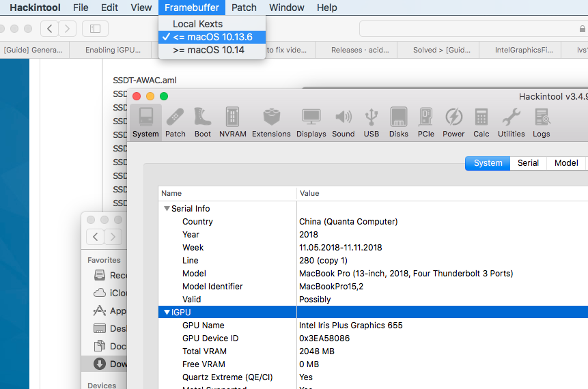Switch to the [Guide] Genera... browser tab
Image resolution: width=588 pixels, height=389 pixels.
[x=33, y=50]
